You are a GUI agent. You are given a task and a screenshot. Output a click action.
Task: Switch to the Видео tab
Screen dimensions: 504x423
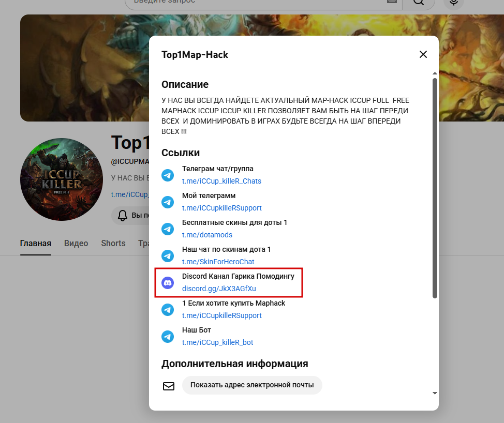[76, 244]
